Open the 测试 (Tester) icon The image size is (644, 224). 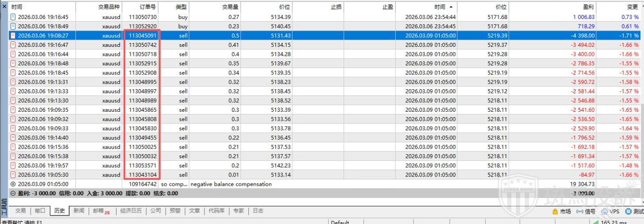[628, 211]
